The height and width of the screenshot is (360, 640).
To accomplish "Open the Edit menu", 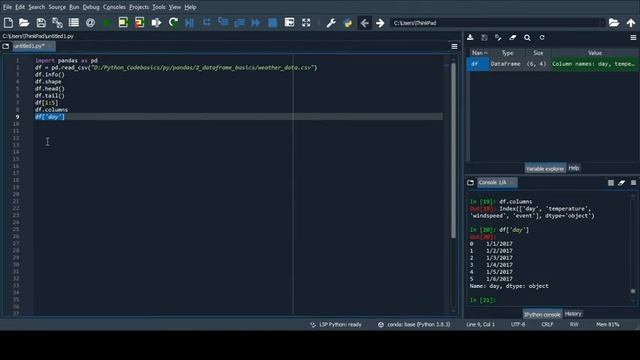I will coord(20,7).
